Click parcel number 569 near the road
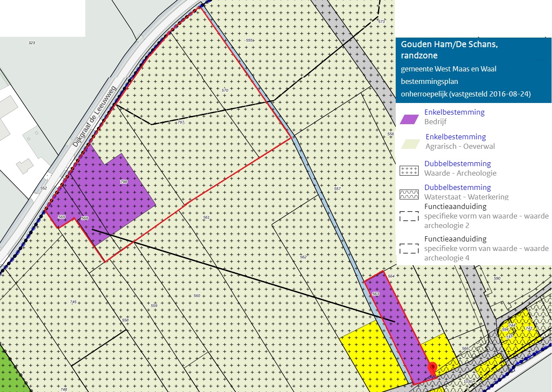 (61, 217)
